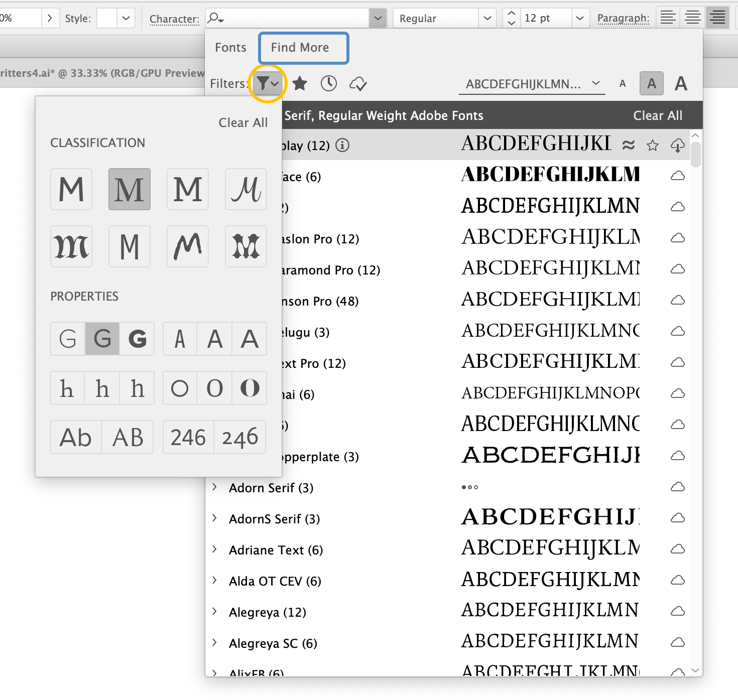
Task: Select old-style figures 246 property
Action: [x=240, y=437]
